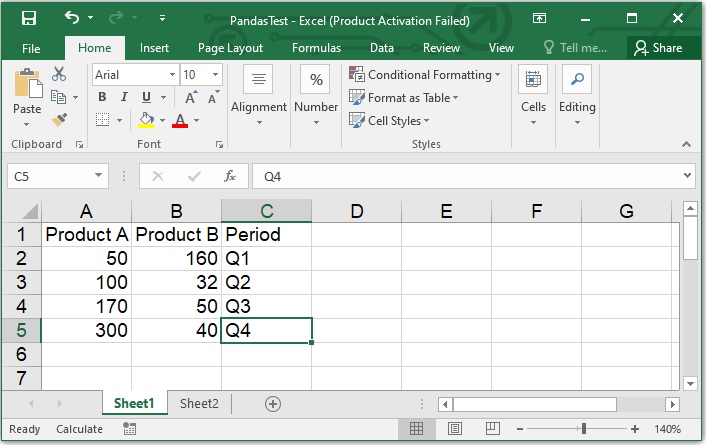Toggle Bold formatting

tap(102, 97)
